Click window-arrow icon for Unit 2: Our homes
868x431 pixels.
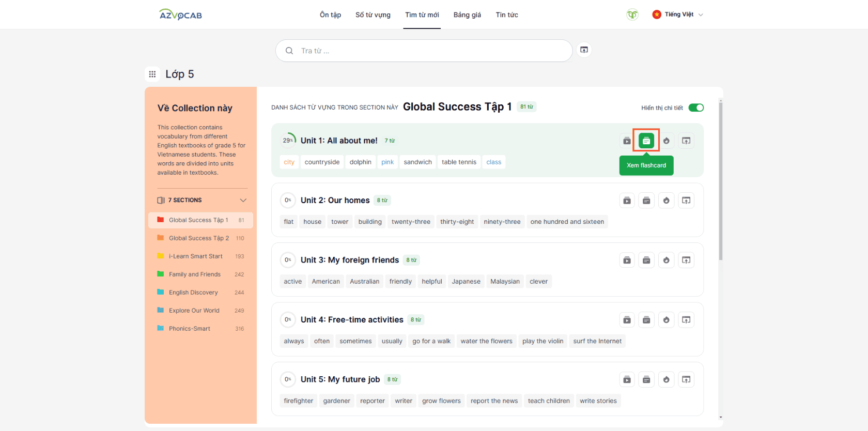pyautogui.click(x=686, y=201)
